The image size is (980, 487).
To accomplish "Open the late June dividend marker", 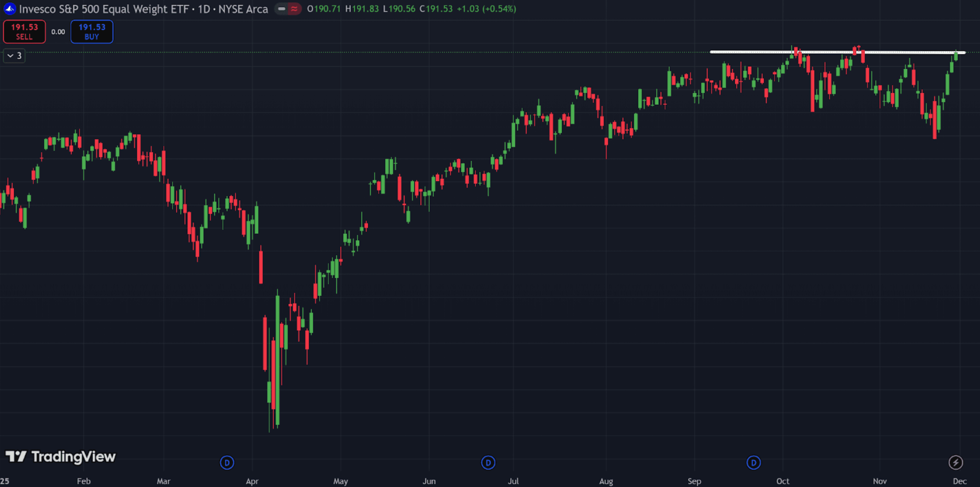I will click(x=488, y=463).
